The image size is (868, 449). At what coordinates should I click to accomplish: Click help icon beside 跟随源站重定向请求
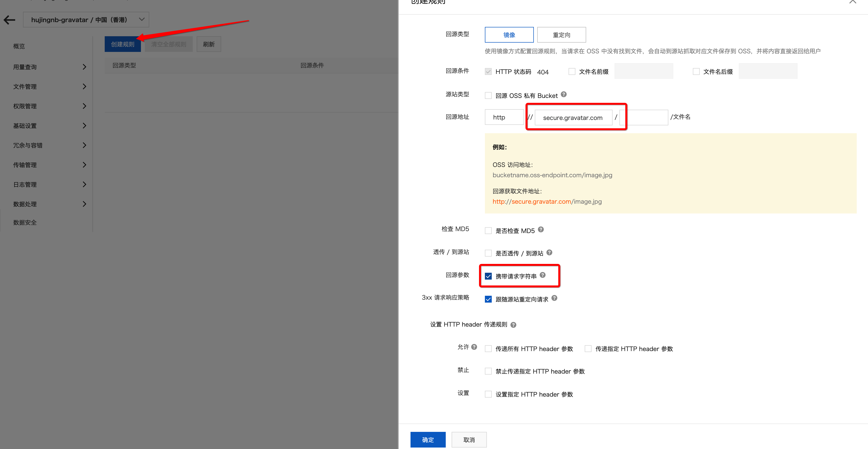pos(554,298)
